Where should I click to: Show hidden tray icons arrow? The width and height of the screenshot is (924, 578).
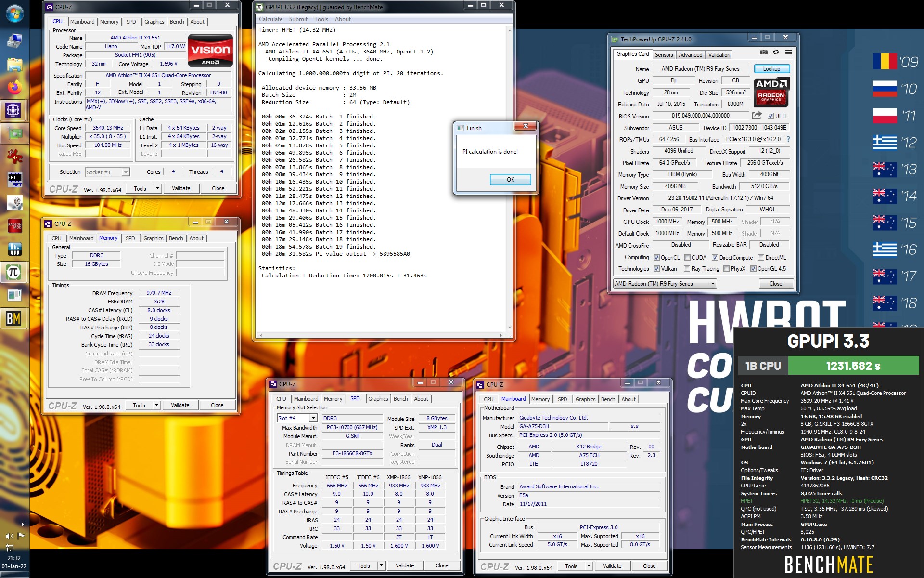coord(23,524)
